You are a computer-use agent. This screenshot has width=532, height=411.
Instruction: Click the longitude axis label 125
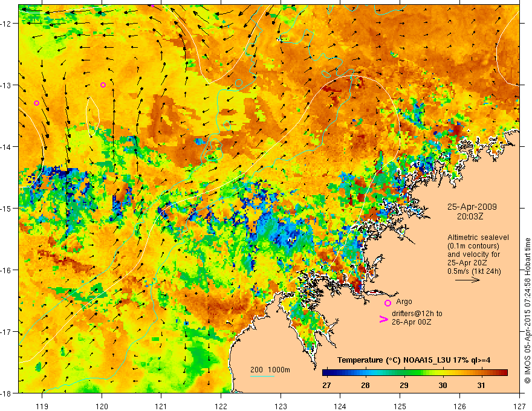[x=400, y=406]
